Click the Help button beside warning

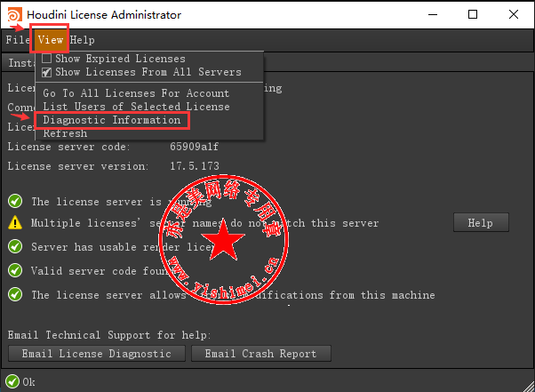(481, 223)
